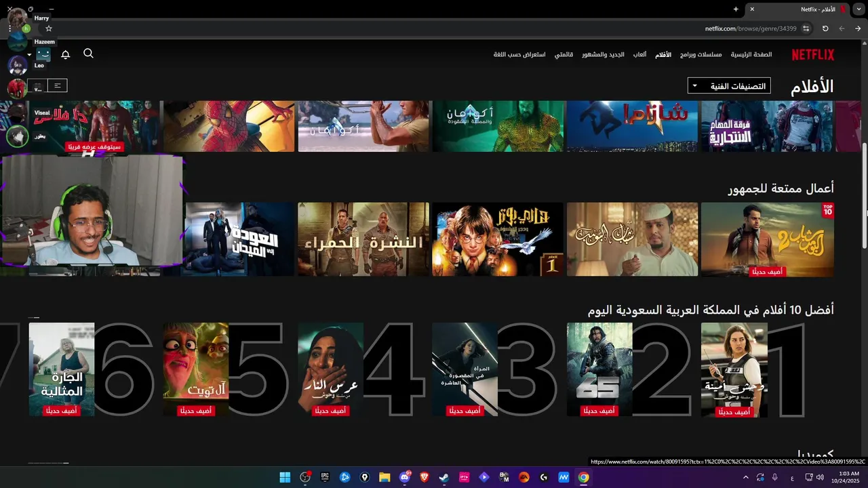Open site information icon in address bar
This screenshot has height=488, width=868.
[806, 28]
